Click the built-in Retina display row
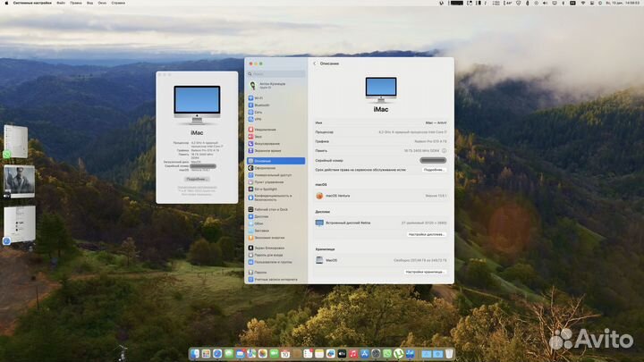 (x=381, y=223)
